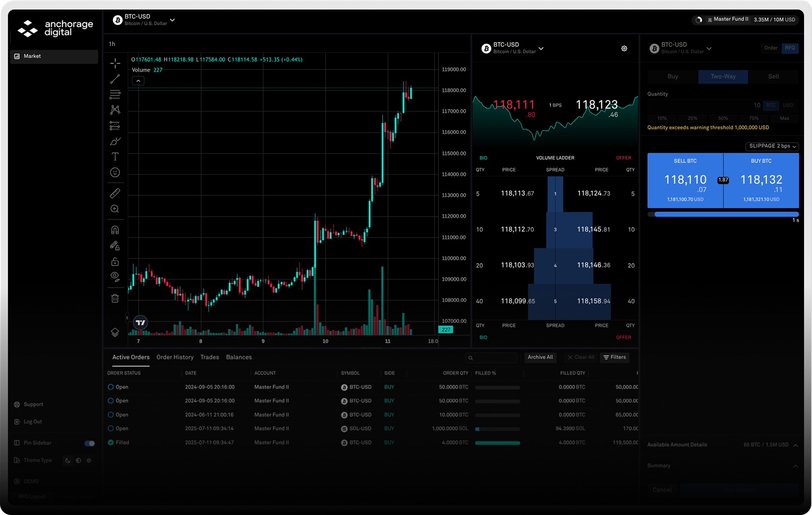812x515 pixels.
Task: Click the magnet snap mode icon
Action: (x=115, y=230)
